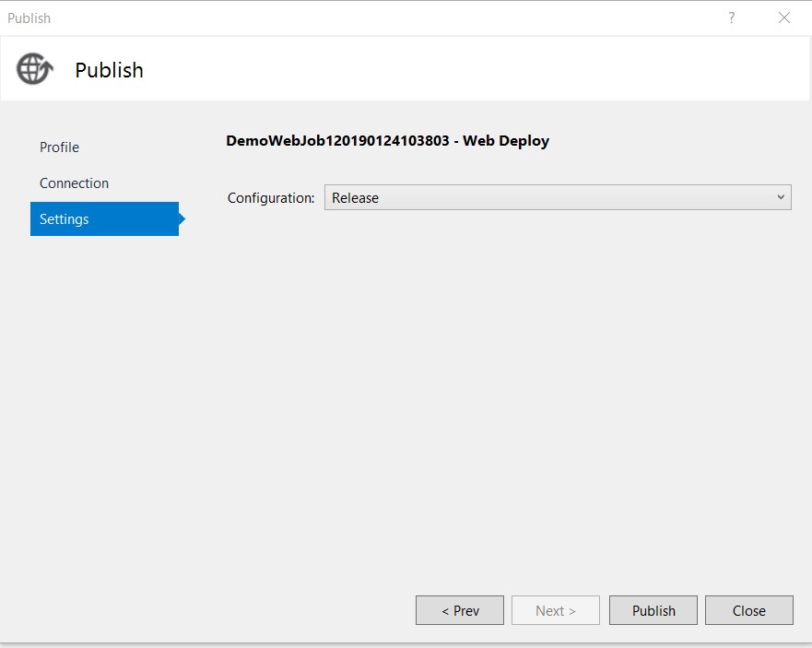
Task: Go back with the Prev button
Action: point(460,610)
